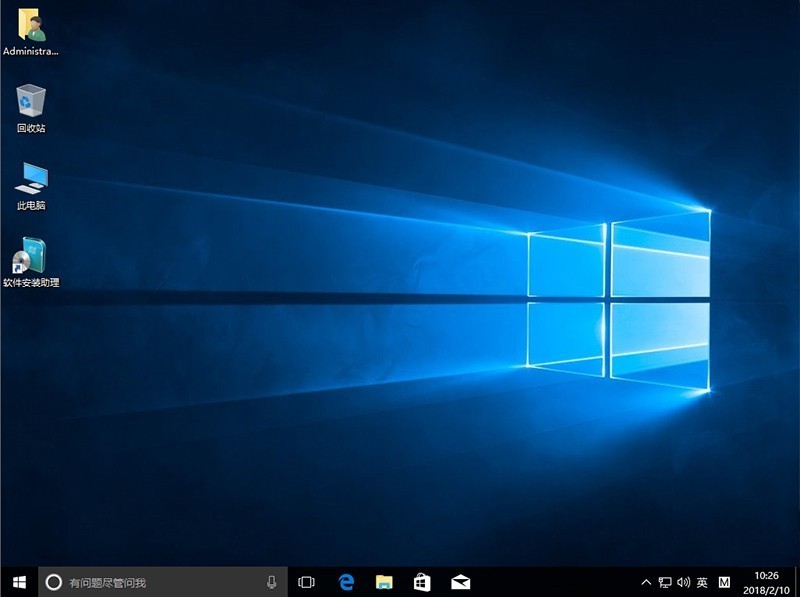800x597 pixels.
Task: Open the Start menu
Action: coord(15,581)
